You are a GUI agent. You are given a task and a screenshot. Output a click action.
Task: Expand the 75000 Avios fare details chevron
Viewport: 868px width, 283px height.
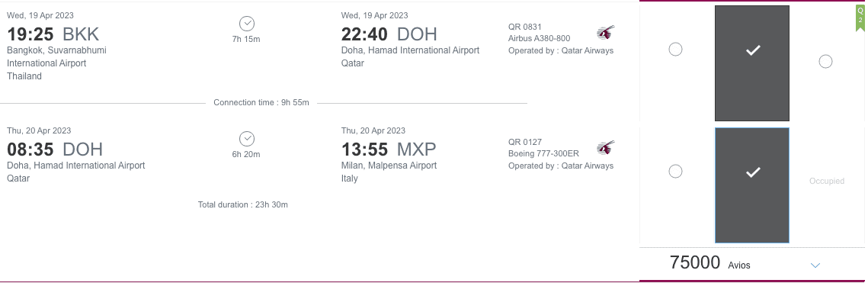(x=815, y=265)
